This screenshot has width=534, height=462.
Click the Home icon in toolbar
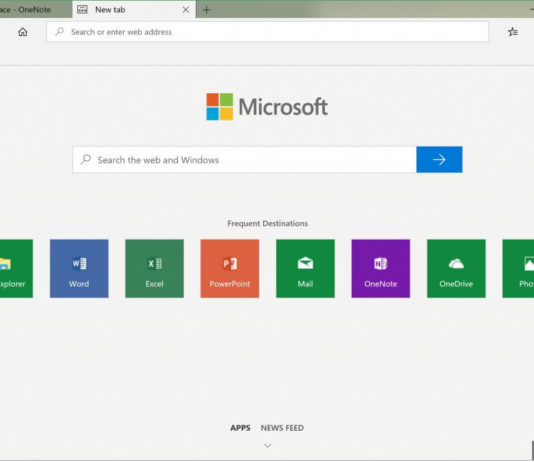pos(23,32)
